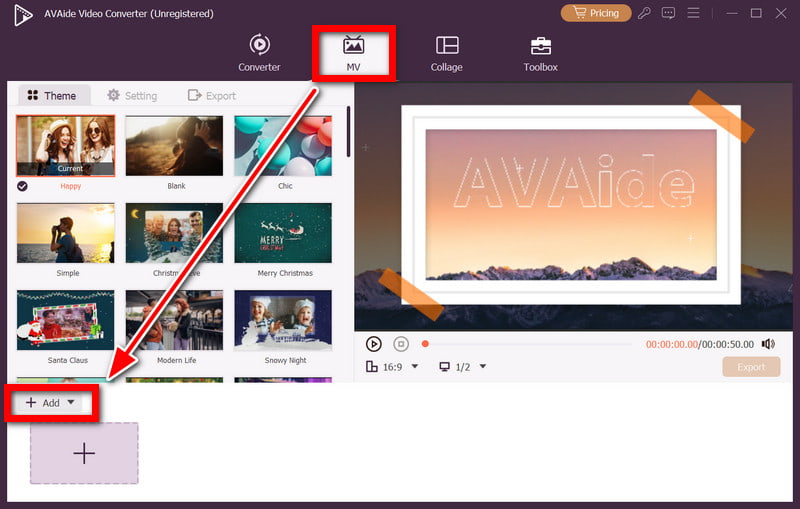Open the feedback chat icon

pyautogui.click(x=668, y=13)
